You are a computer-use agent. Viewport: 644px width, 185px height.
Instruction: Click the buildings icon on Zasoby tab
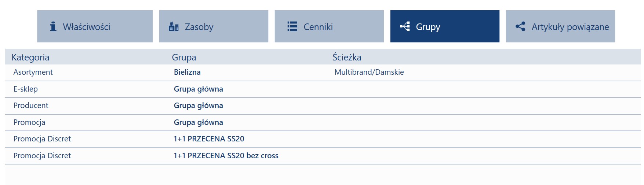[x=174, y=26]
